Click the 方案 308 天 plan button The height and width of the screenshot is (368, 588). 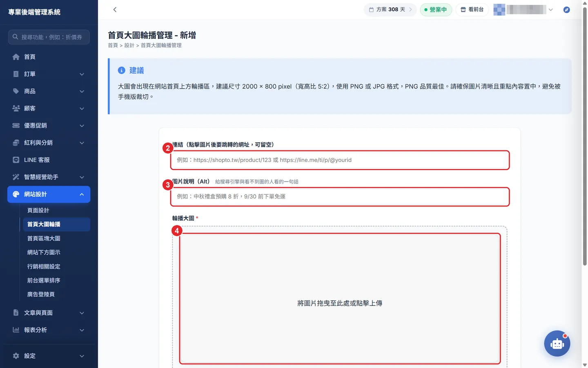(x=390, y=9)
